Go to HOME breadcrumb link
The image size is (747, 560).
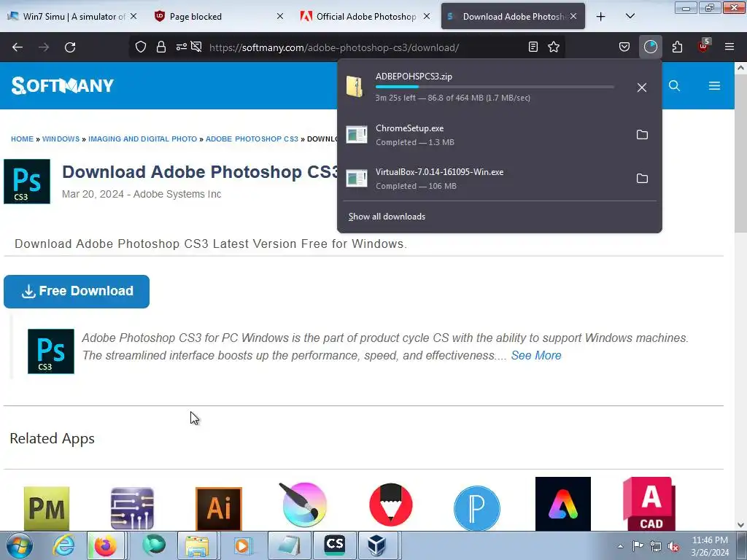tap(23, 139)
